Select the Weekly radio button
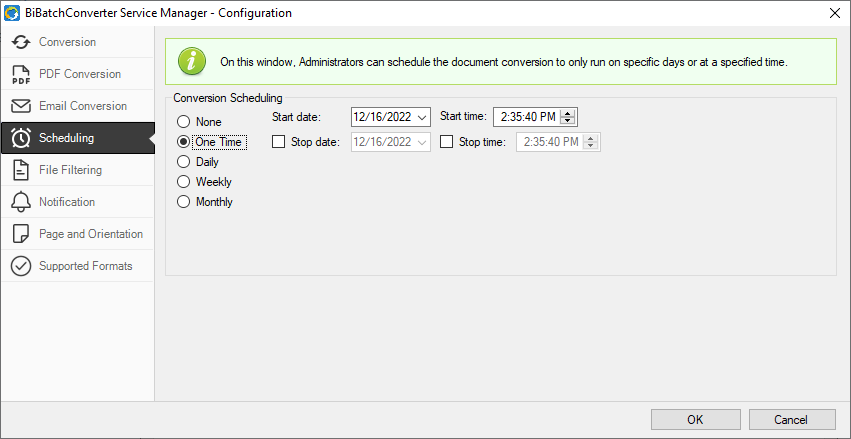This screenshot has width=851, height=439. 184,182
